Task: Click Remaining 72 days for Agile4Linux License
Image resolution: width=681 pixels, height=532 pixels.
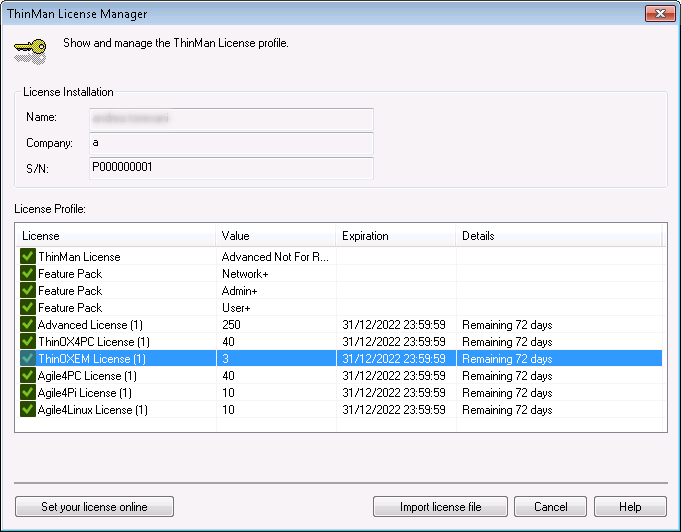Action: (507, 410)
